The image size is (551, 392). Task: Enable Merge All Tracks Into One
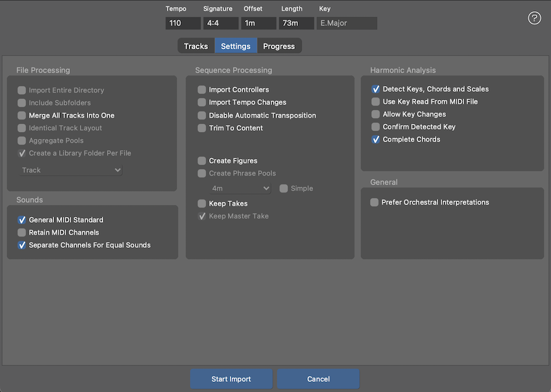pos(22,116)
